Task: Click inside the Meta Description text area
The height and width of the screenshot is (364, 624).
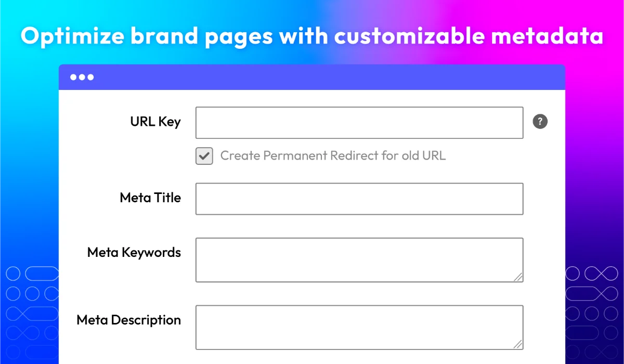Action: 359,328
